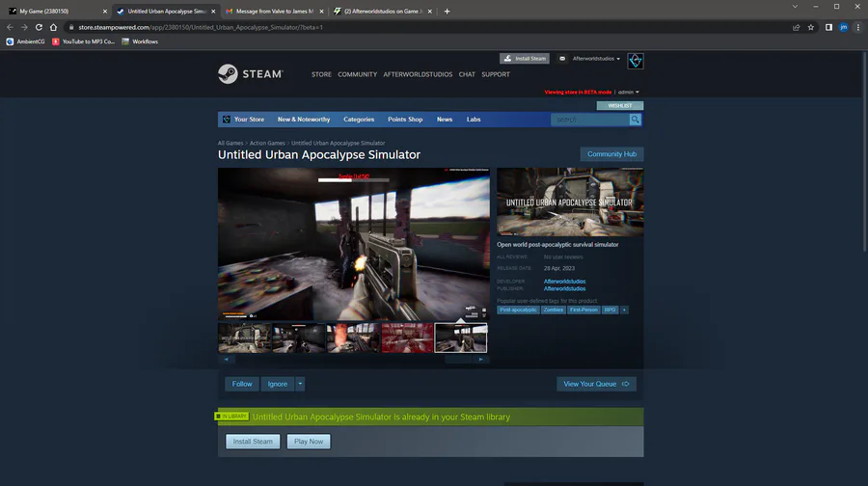Expand the admin dropdown menu
868x486 pixels.
628,93
